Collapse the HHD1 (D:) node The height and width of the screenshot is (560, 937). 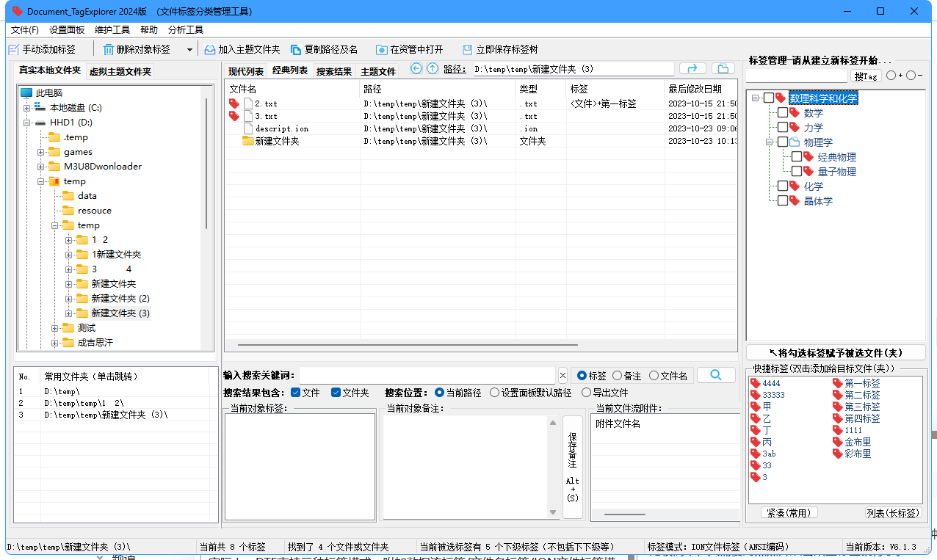pyautogui.click(x=26, y=123)
